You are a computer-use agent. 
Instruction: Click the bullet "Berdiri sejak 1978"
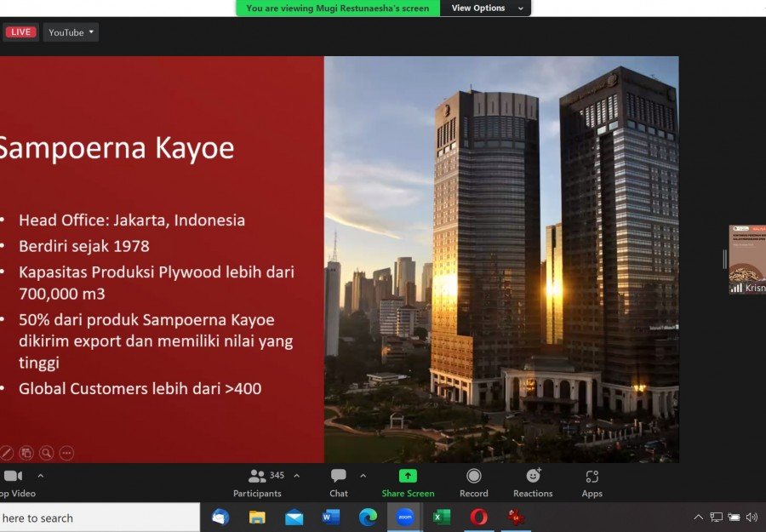coord(84,246)
